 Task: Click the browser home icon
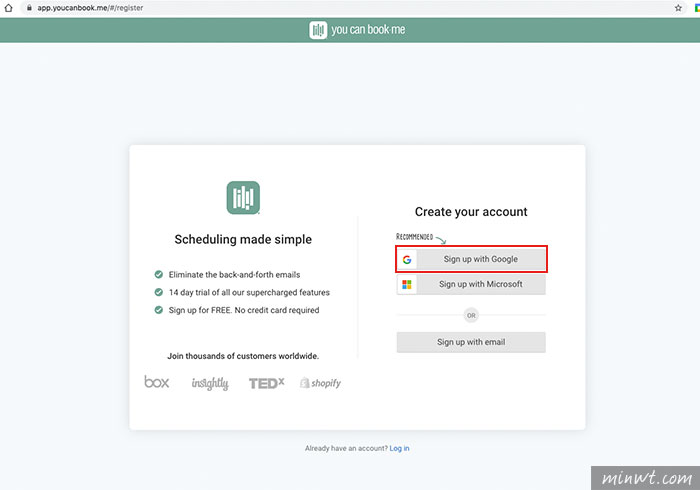(8, 8)
